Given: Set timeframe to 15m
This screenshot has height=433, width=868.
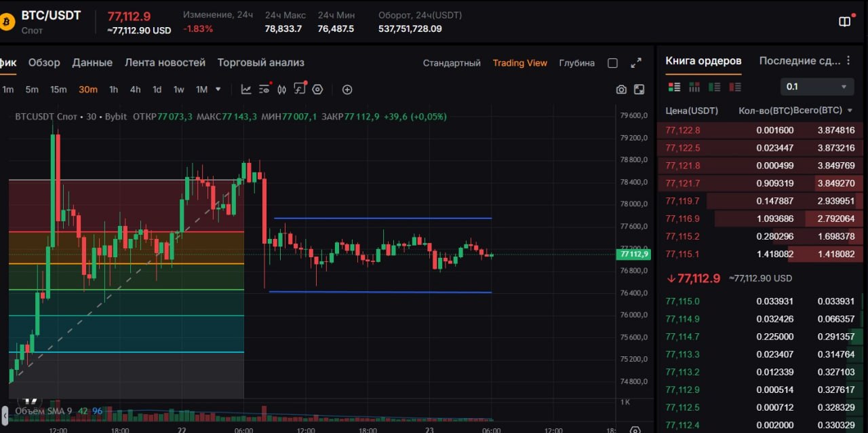Looking at the screenshot, I should pos(58,90).
